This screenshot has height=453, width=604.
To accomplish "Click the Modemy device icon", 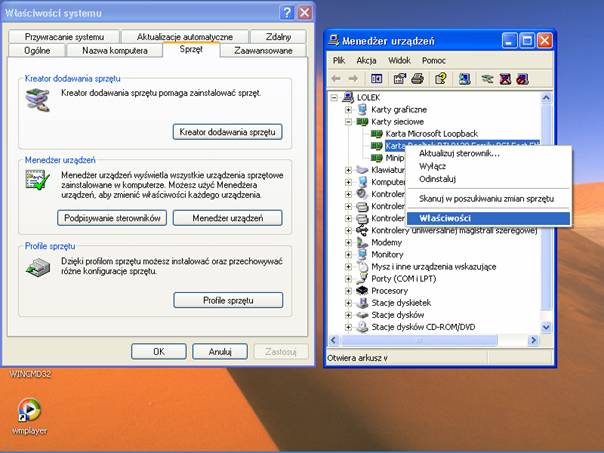I will [x=362, y=242].
